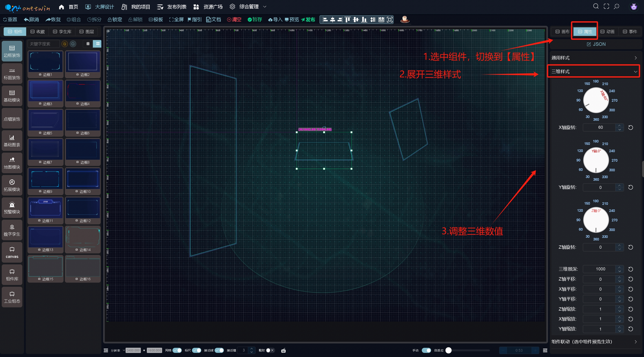The image size is (644, 357).
Task: Open the keyboard shortcuts icon
Action: click(x=283, y=350)
